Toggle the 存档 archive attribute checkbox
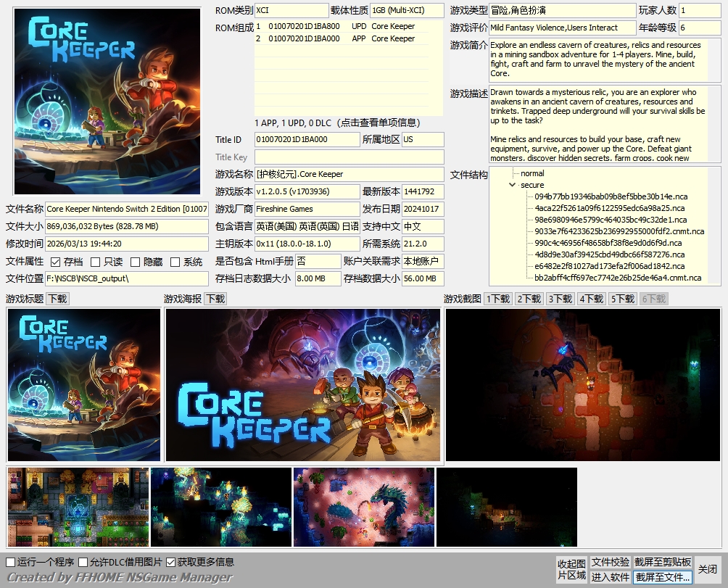 (x=56, y=262)
